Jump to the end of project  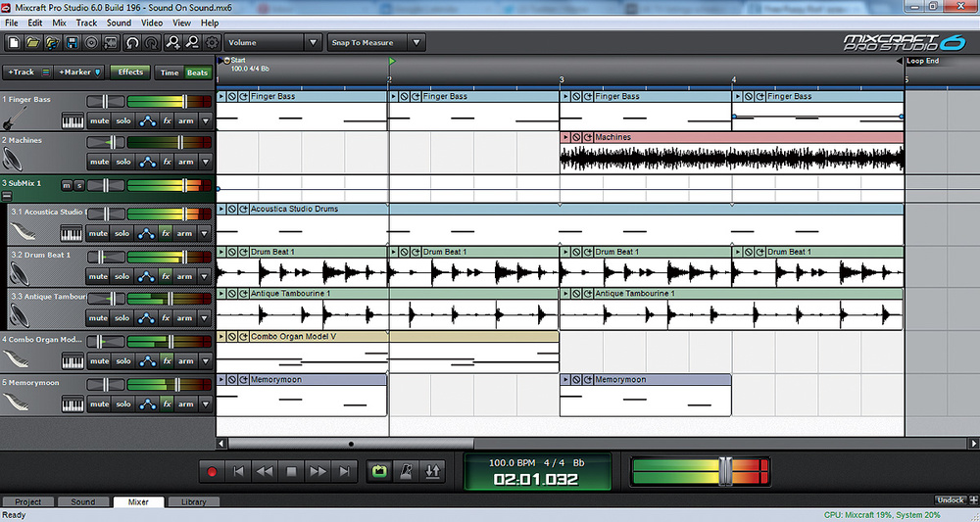pyautogui.click(x=344, y=471)
